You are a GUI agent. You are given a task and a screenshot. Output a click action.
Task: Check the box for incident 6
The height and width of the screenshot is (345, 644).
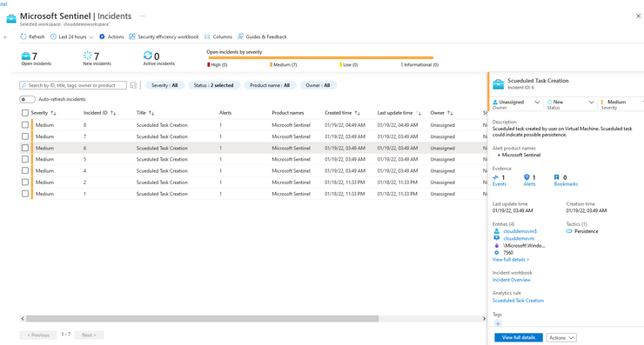pyautogui.click(x=25, y=148)
